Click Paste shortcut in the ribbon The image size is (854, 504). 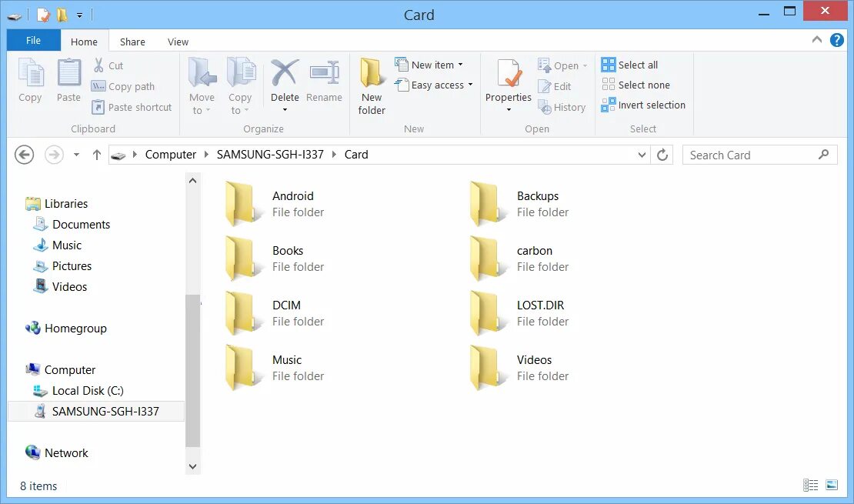coord(132,107)
